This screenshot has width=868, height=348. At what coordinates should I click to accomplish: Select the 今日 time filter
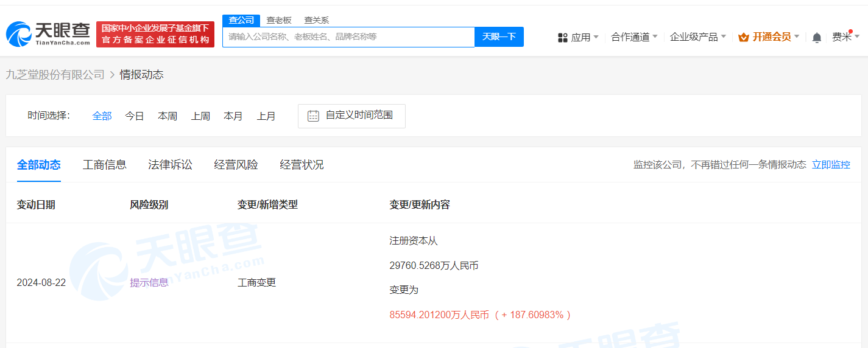click(135, 116)
